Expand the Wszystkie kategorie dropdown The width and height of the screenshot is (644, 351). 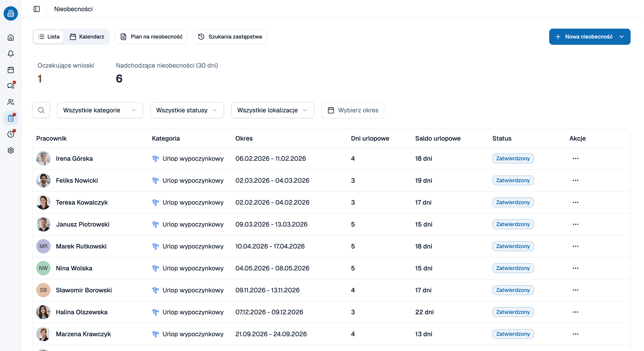(100, 110)
